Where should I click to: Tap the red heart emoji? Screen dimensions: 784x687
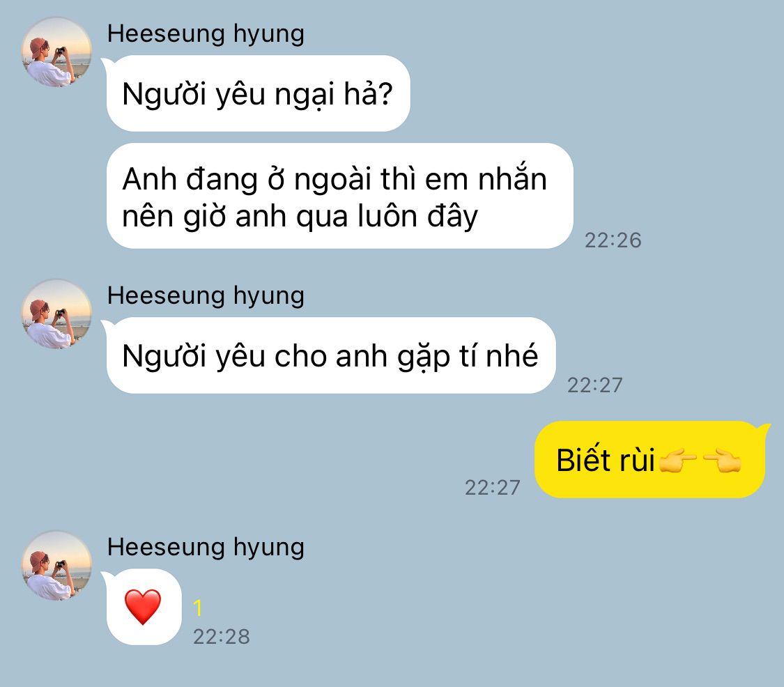click(142, 606)
